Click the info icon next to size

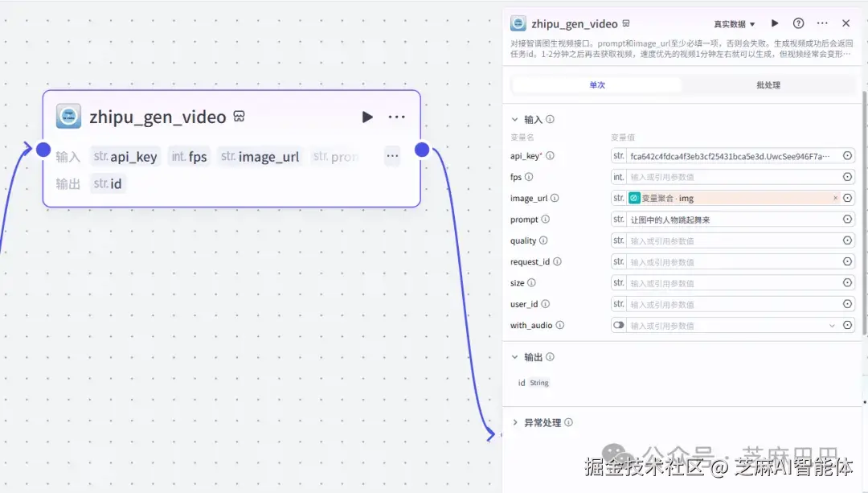(x=531, y=282)
